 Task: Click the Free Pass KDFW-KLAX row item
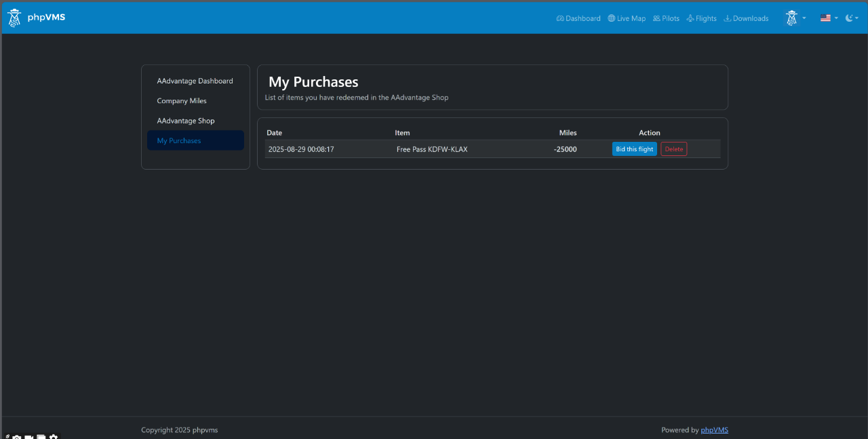point(432,149)
